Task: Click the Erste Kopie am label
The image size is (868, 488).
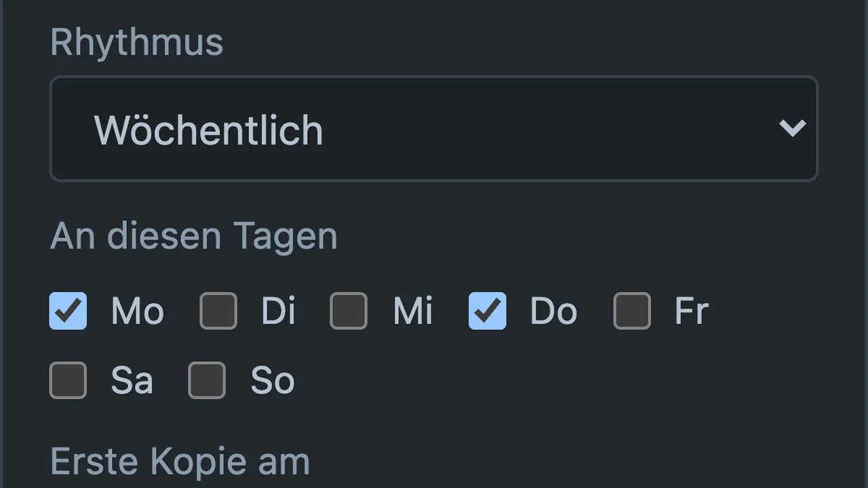Action: click(x=180, y=462)
